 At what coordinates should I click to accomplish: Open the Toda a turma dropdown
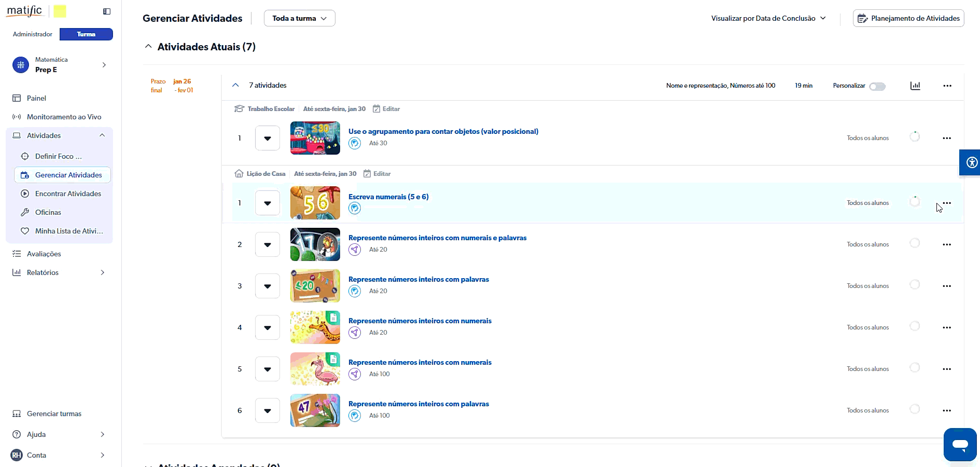pos(299,18)
